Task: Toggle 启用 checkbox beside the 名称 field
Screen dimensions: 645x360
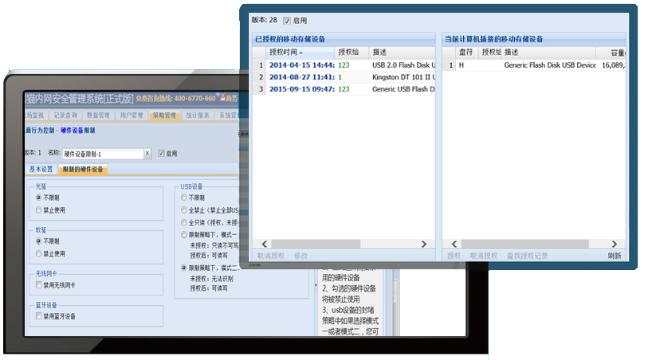Action: (x=161, y=153)
